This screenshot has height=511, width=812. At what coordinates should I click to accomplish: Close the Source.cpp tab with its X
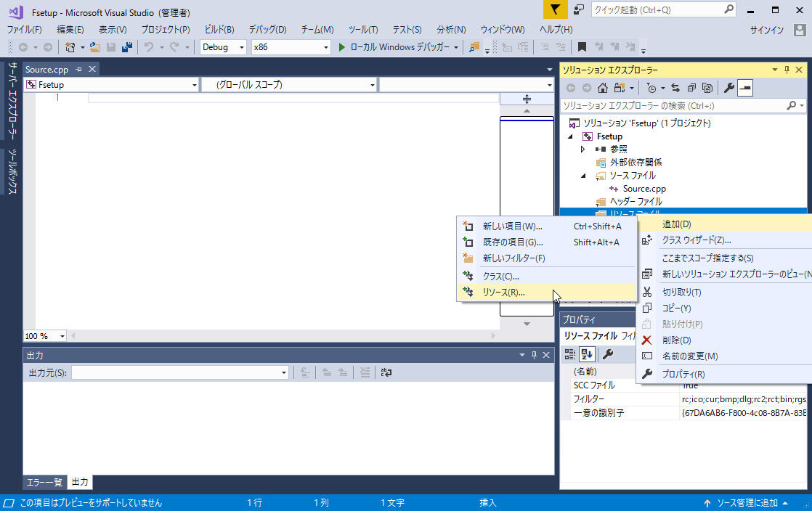(92, 69)
